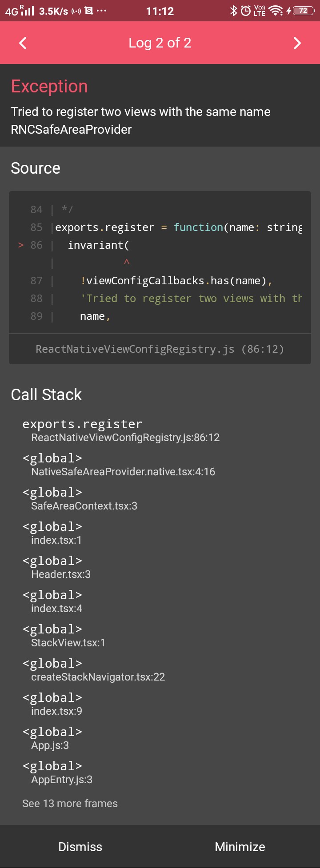Navigate to the previous log entry

[22, 43]
